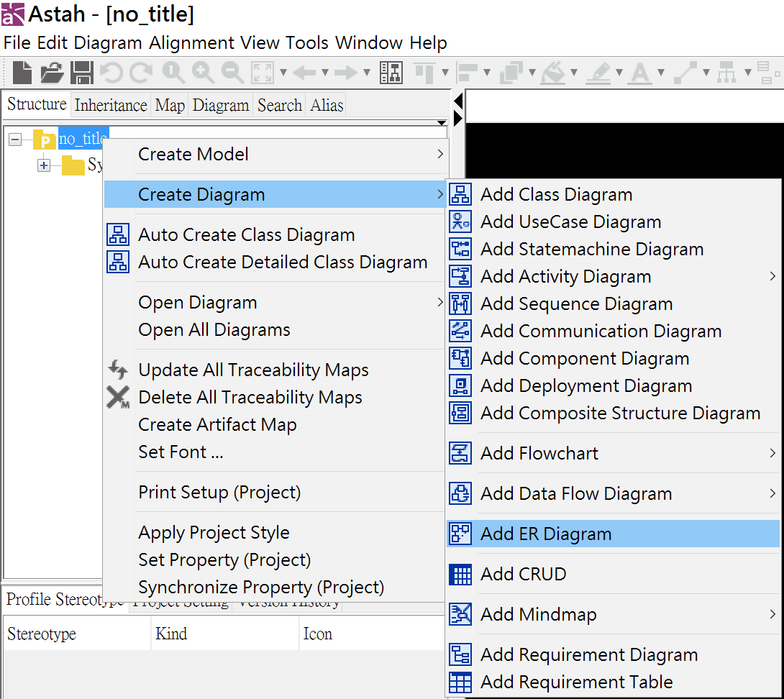Open the Window menu
The width and height of the screenshot is (784, 699).
pyautogui.click(x=368, y=43)
